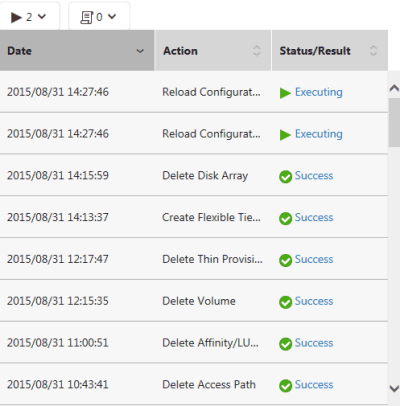The image size is (400, 406).
Task: Select the Action column header
Action: click(x=213, y=51)
